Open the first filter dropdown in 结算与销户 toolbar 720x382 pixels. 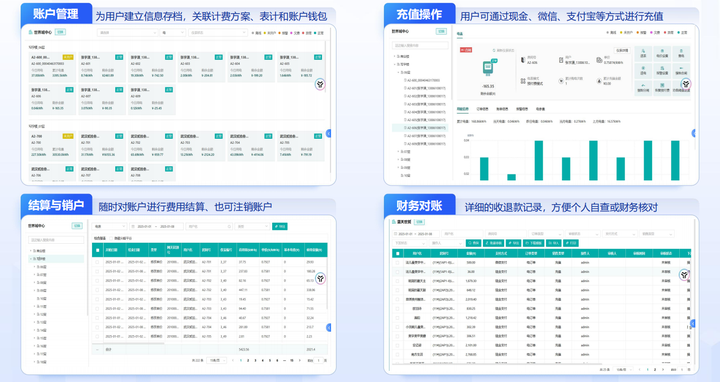click(x=109, y=226)
